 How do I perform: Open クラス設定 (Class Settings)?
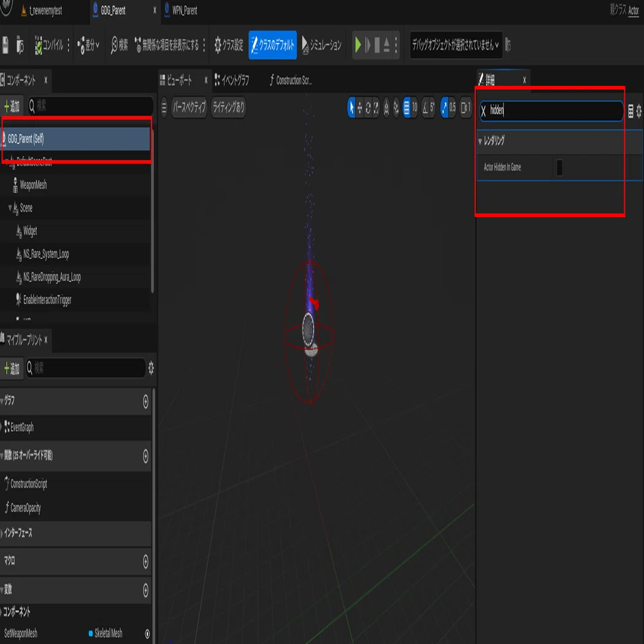click(229, 45)
